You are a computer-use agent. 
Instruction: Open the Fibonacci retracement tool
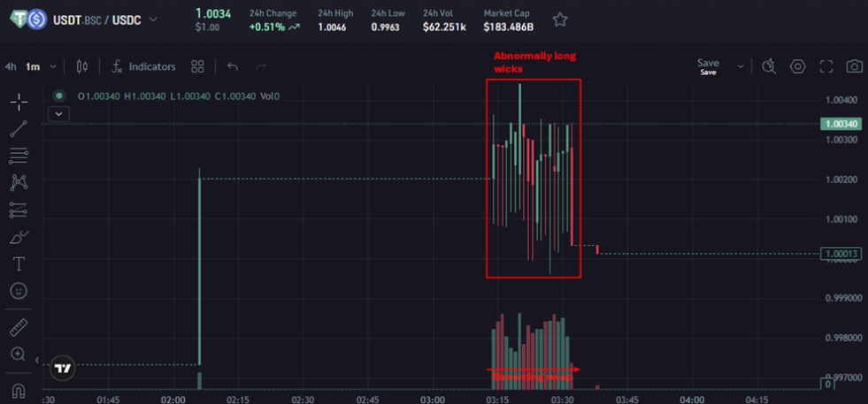(18, 156)
